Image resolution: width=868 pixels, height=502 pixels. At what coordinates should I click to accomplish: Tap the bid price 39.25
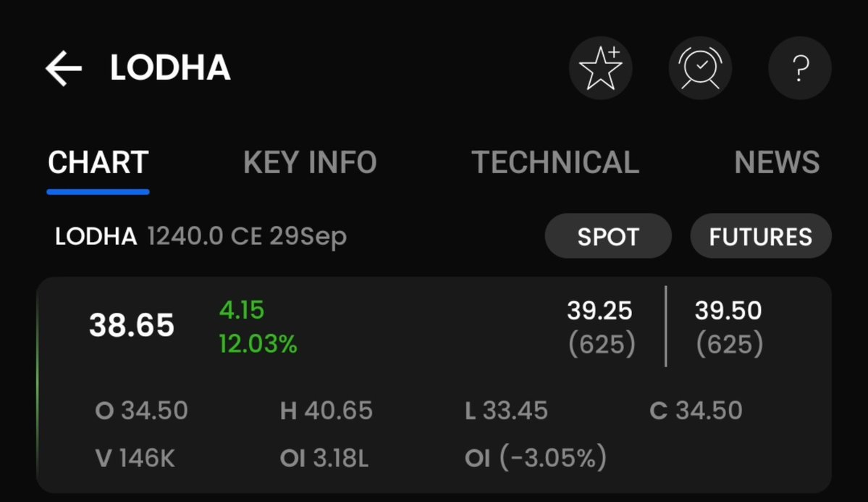599,311
